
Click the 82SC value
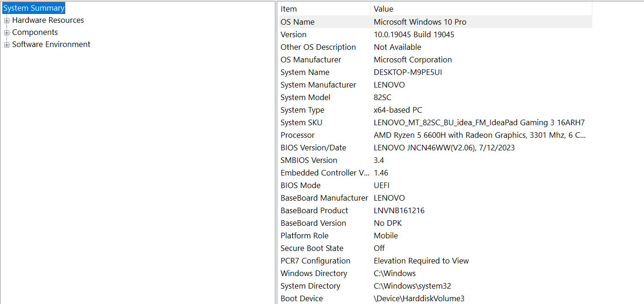click(383, 97)
